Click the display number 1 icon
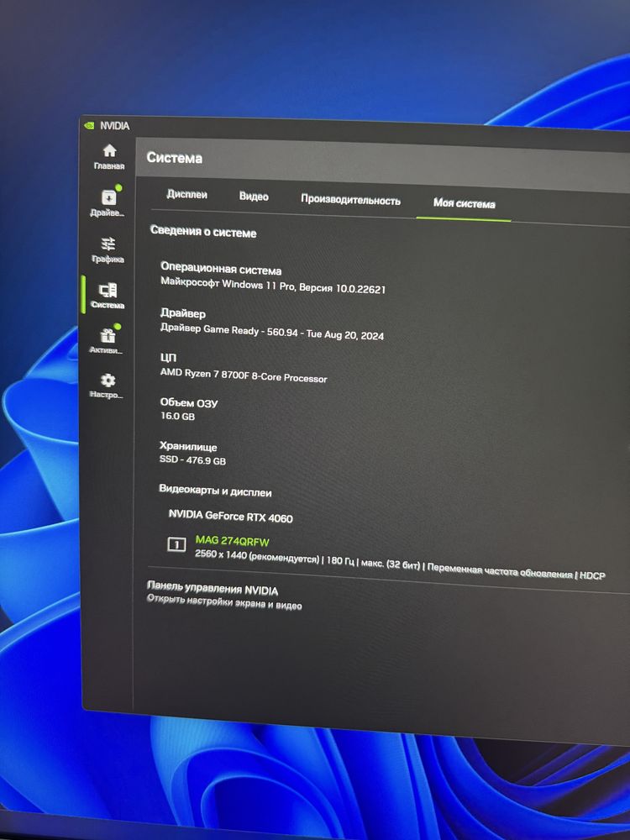 (x=176, y=544)
